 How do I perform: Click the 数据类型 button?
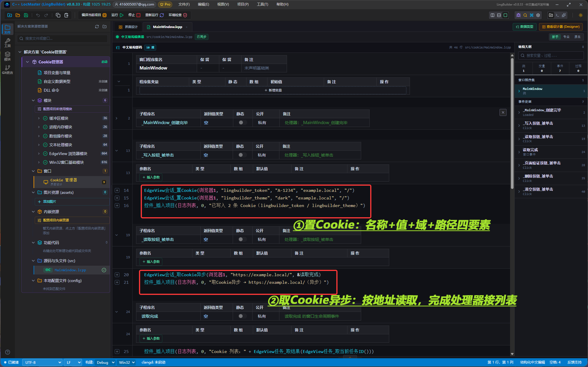pos(525,27)
